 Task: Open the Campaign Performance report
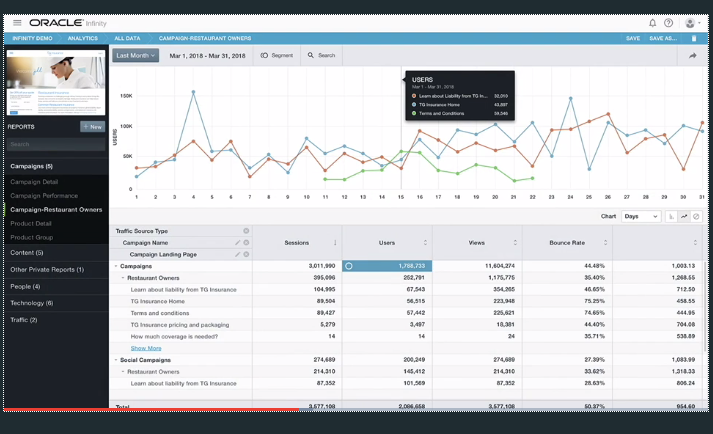coord(44,195)
